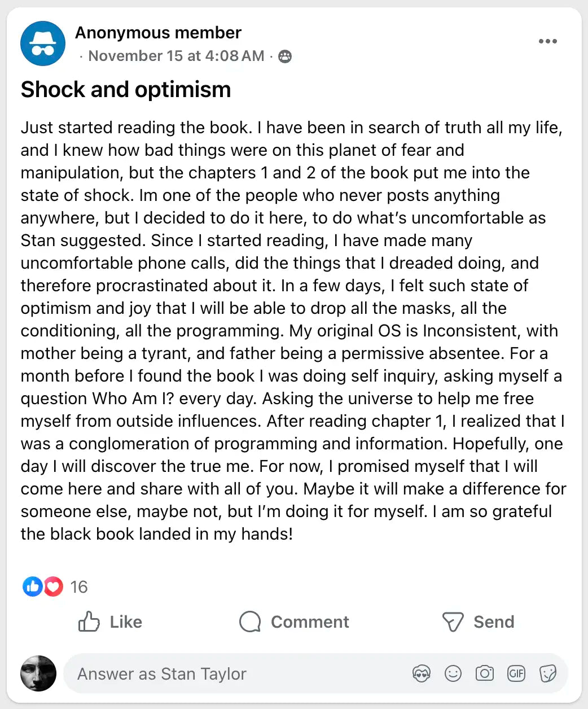The width and height of the screenshot is (588, 709).
Task: Attach a photo using camera icon
Action: pyautogui.click(x=485, y=673)
